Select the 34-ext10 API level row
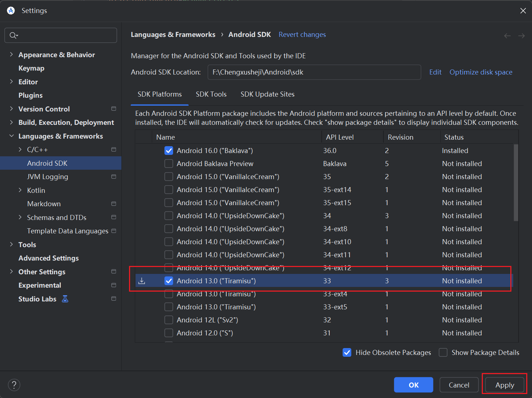 coord(324,242)
